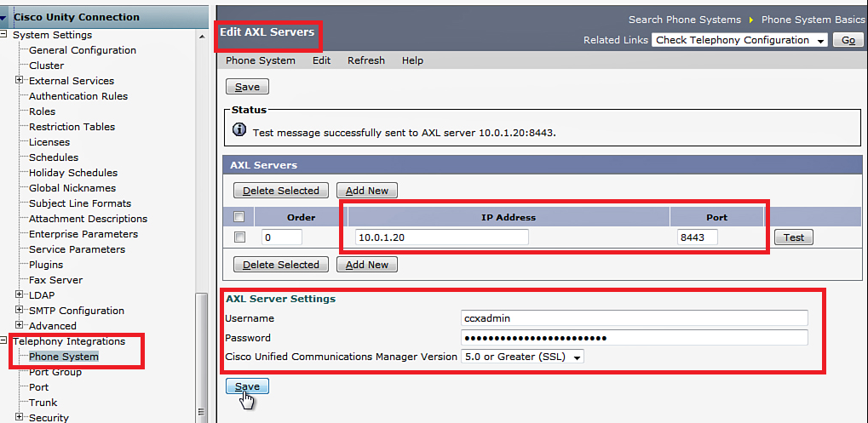Open the Licenses page

tap(49, 142)
